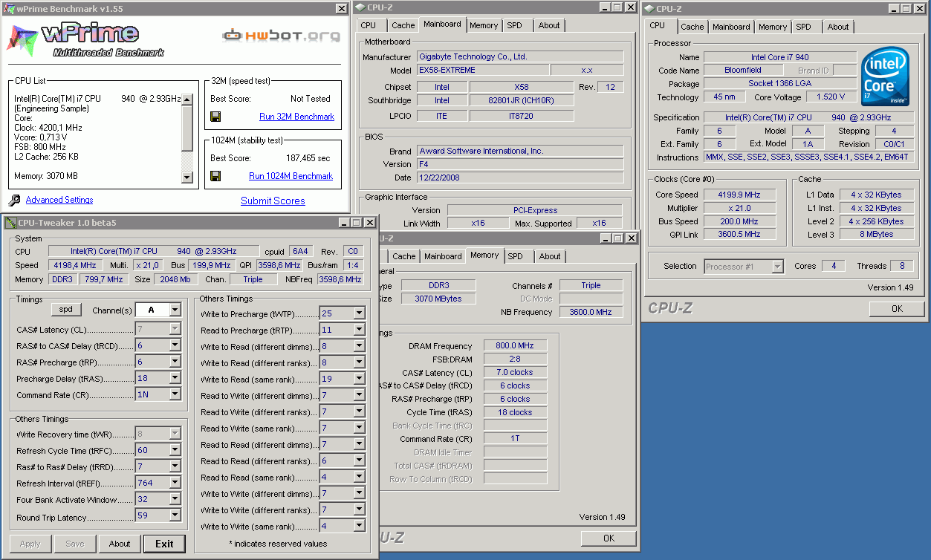This screenshot has width=931, height=560.
Task: Open the Round Trip Latency dropdown
Action: point(175,515)
